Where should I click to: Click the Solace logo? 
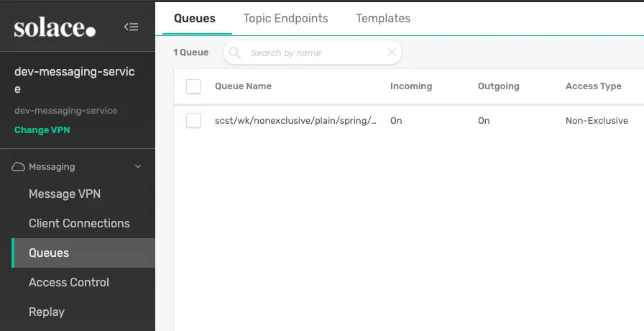pyautogui.click(x=55, y=28)
